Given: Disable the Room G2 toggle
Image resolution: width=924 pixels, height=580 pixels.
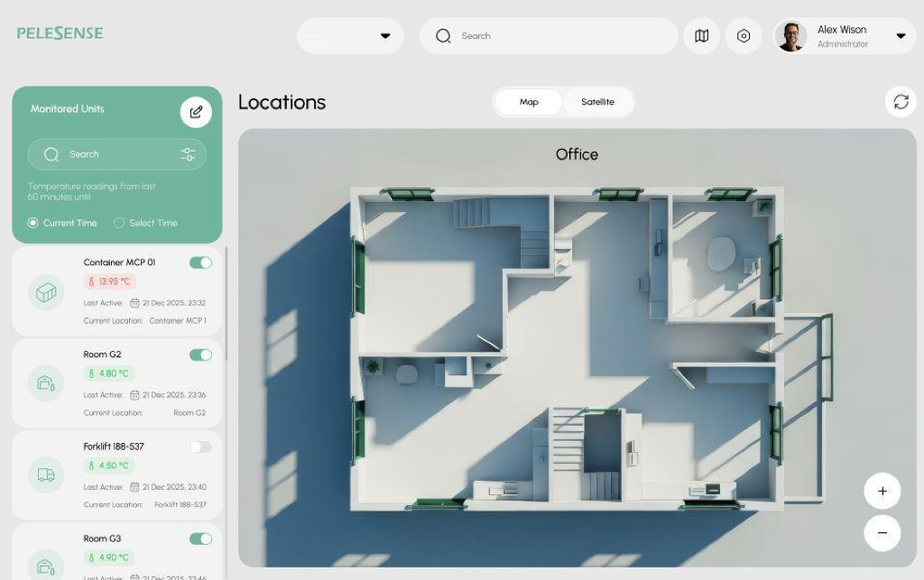Looking at the screenshot, I should click(201, 354).
